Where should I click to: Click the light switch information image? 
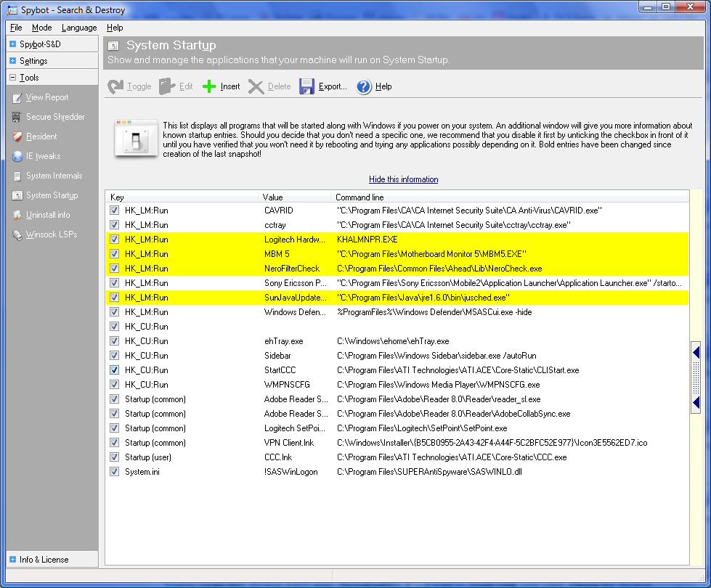(x=136, y=139)
